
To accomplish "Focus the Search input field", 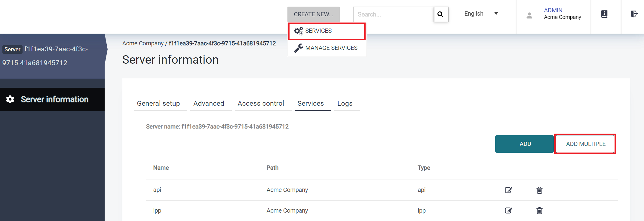I will point(393,14).
